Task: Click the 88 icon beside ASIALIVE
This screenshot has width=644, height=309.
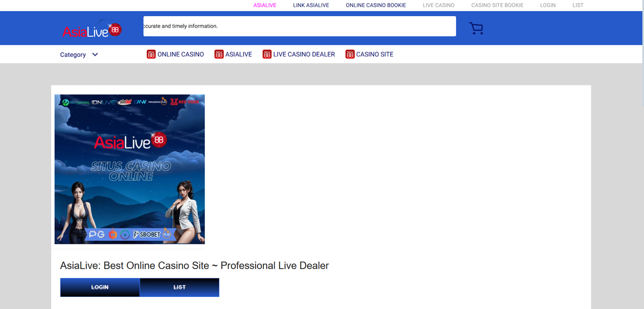Action: (x=218, y=54)
